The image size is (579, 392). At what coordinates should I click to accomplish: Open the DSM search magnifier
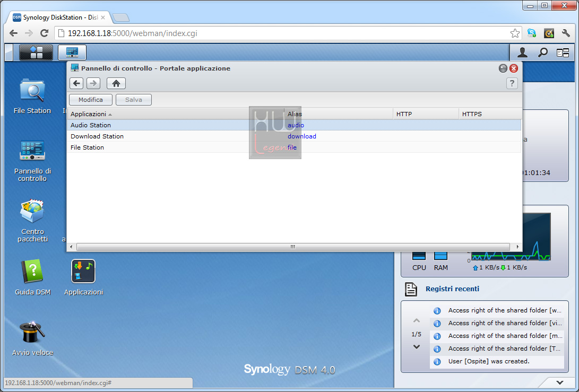pos(542,53)
